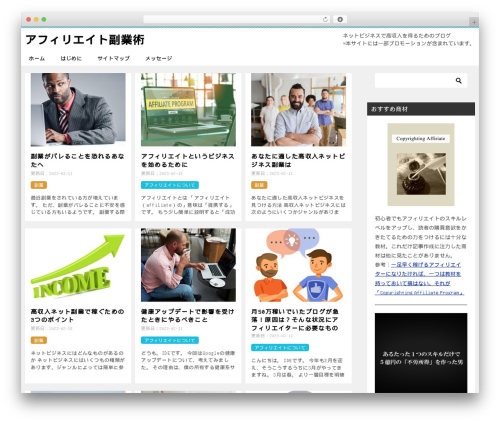
Task: Click the browser download icon button
Action: pos(340,20)
